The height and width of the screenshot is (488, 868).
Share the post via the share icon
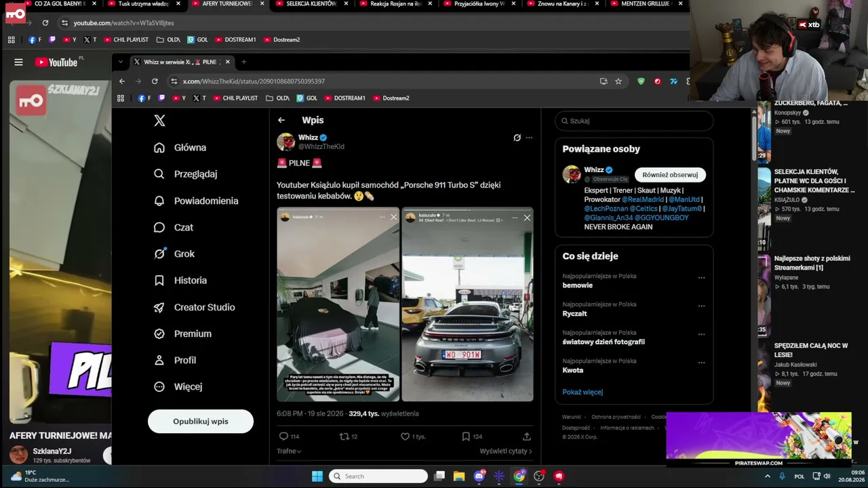(x=526, y=436)
